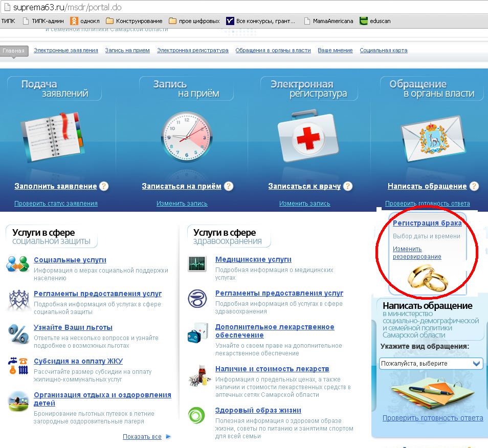Expand the list with Показать все arrow

coord(168,437)
